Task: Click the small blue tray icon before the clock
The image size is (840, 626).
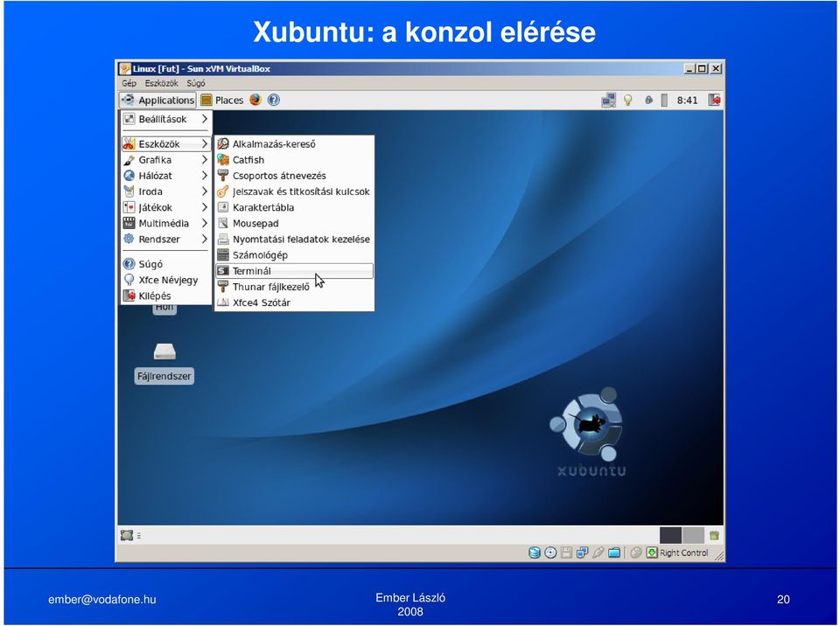Action: pyautogui.click(x=648, y=101)
